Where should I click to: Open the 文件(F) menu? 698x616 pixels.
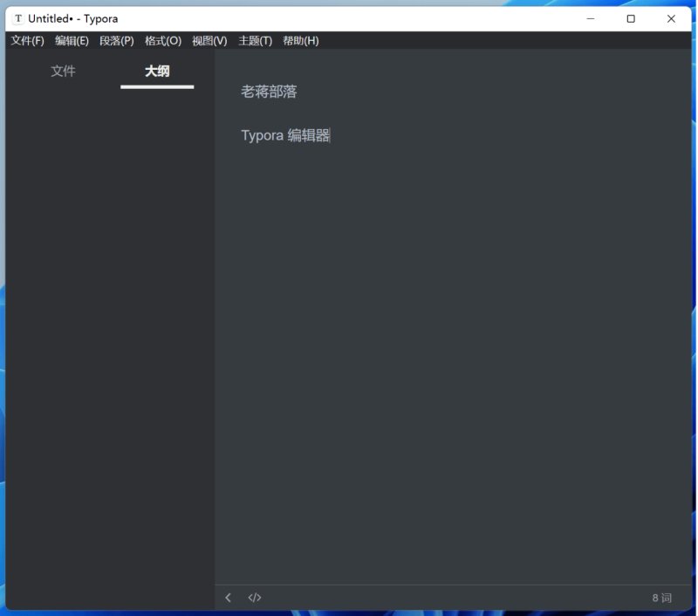point(27,41)
